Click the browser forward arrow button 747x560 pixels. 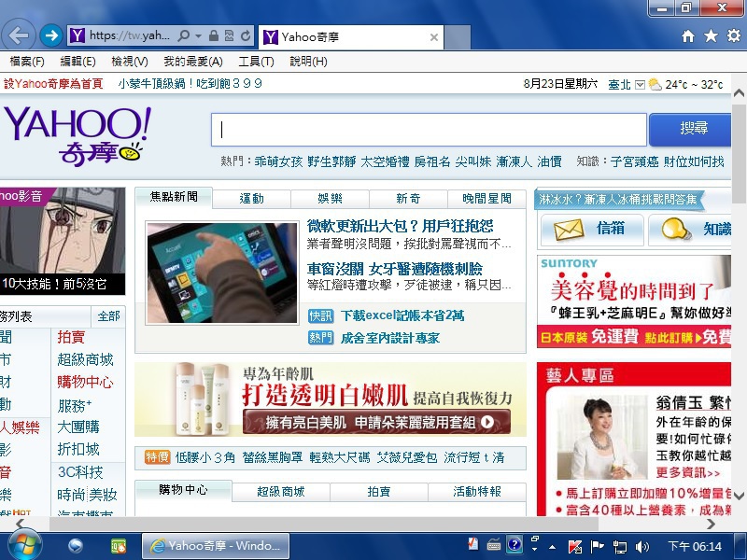tap(51, 35)
